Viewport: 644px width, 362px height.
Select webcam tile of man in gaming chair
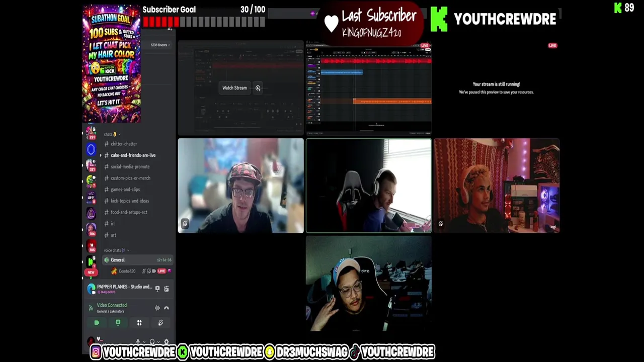[x=369, y=186]
